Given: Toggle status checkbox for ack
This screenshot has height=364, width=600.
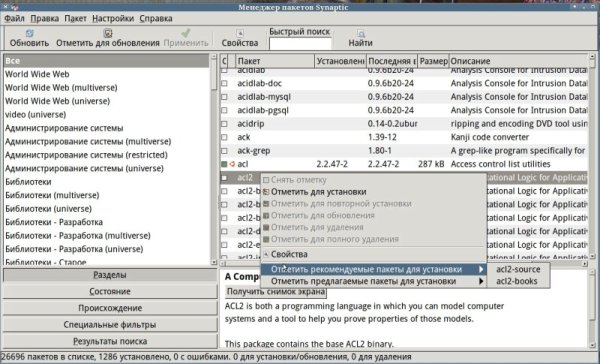Looking at the screenshot, I should point(224,137).
